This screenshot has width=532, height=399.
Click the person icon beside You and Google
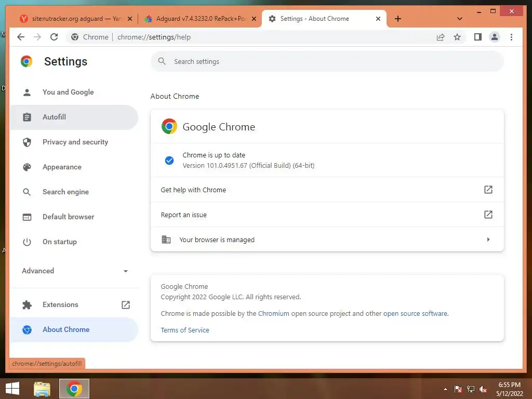pyautogui.click(x=27, y=92)
